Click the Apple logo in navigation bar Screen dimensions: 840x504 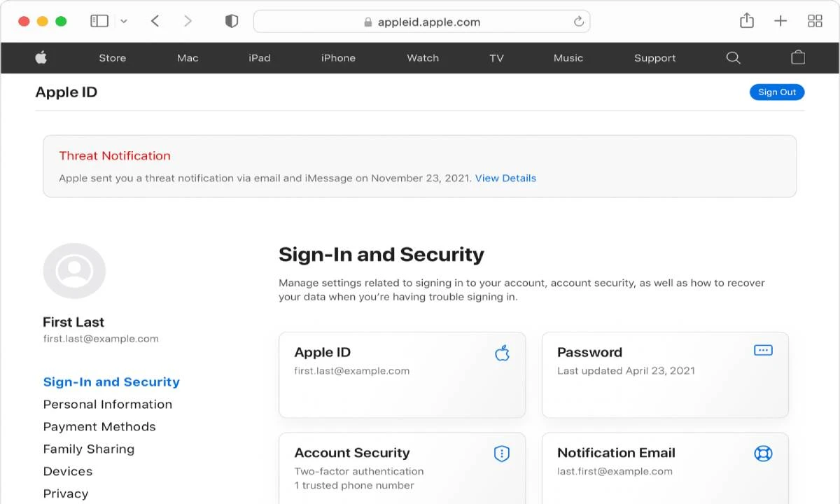tap(41, 57)
